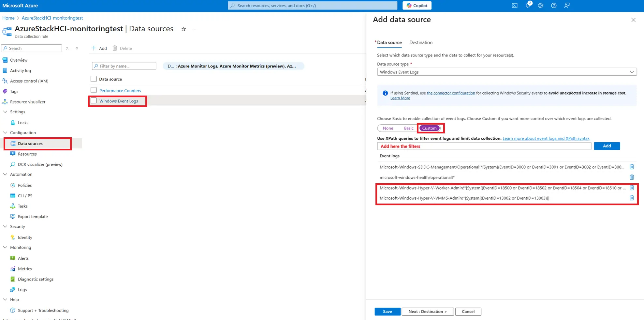Check the Windows Event Logs checkbox
The width and height of the screenshot is (644, 320).
click(x=94, y=101)
